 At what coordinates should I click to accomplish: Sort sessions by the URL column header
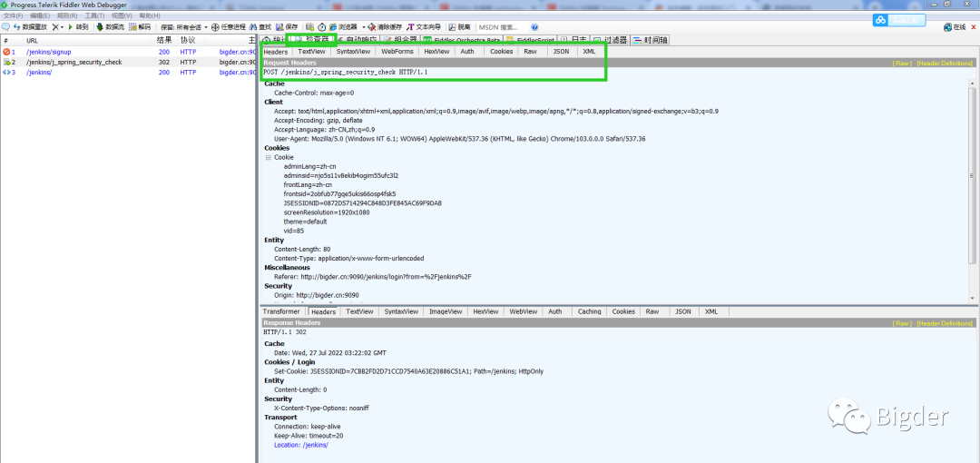[87, 40]
